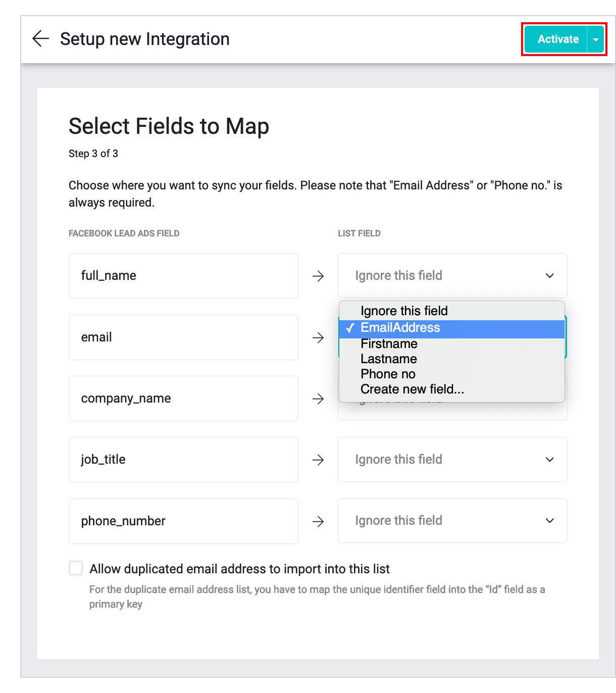Click the full_name Facebook field box
This screenshot has width=616, height=693.
point(183,276)
